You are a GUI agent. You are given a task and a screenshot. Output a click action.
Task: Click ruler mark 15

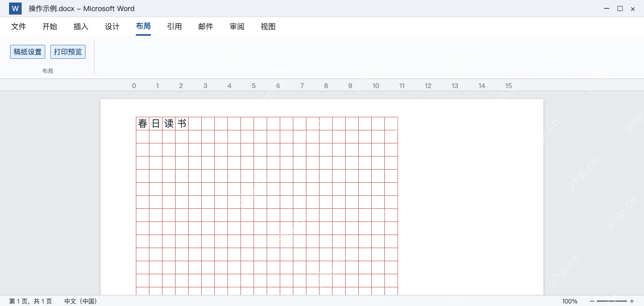click(x=509, y=86)
